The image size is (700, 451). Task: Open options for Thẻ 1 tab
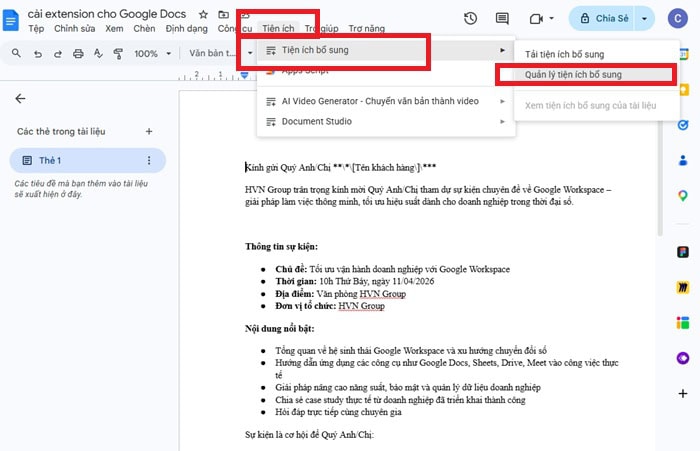(149, 161)
